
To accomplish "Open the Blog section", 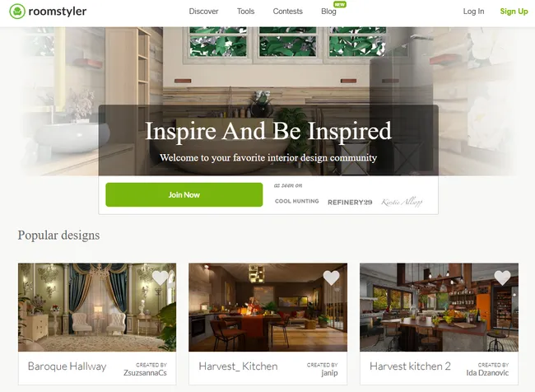I will pos(328,12).
